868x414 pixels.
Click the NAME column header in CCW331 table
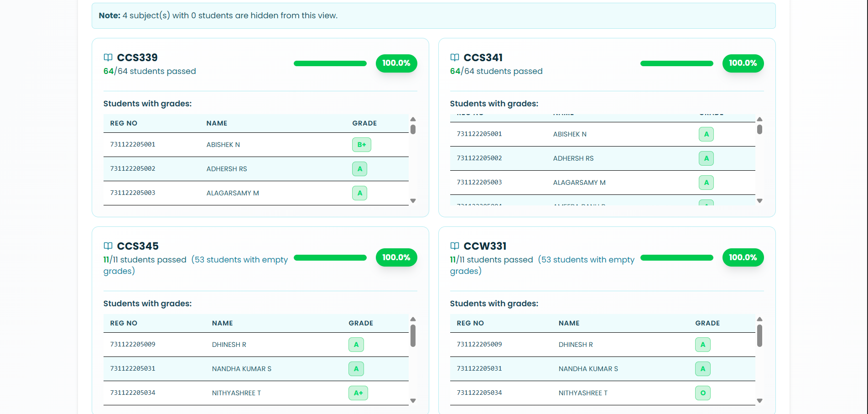[x=569, y=323]
